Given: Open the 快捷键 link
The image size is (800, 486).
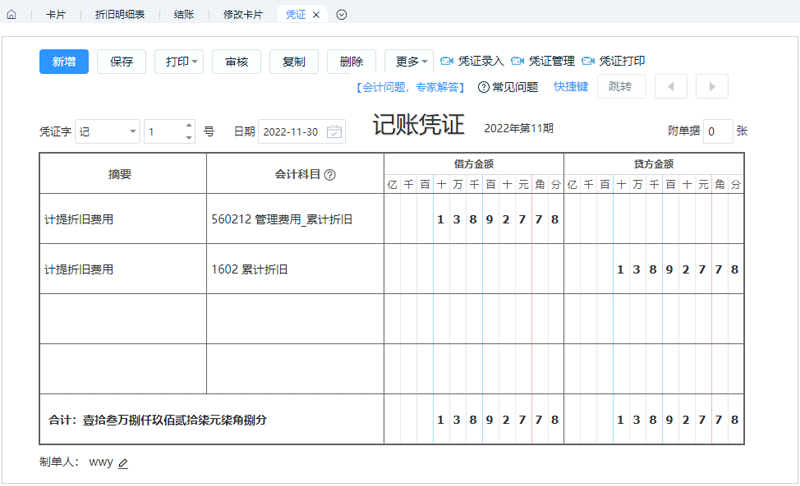Looking at the screenshot, I should [x=571, y=87].
